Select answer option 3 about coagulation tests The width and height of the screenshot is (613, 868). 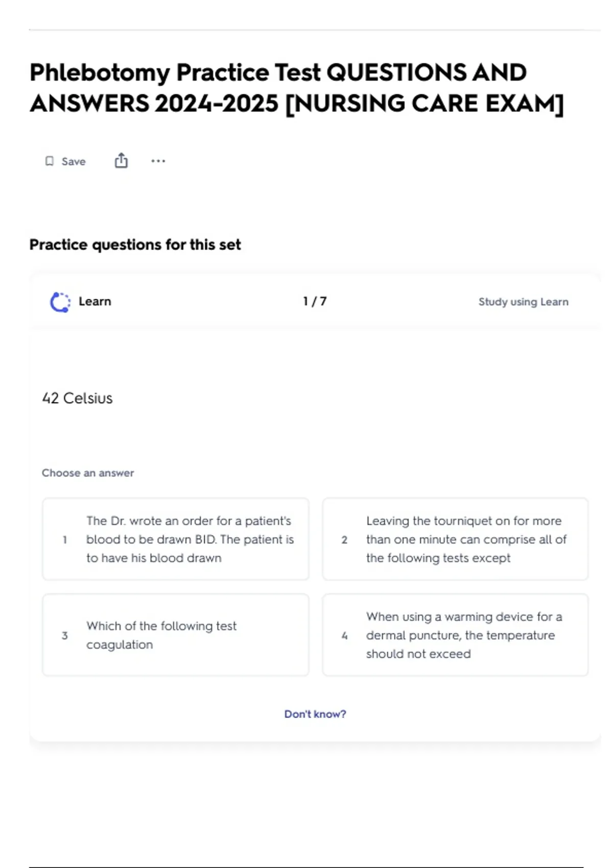[x=175, y=635]
